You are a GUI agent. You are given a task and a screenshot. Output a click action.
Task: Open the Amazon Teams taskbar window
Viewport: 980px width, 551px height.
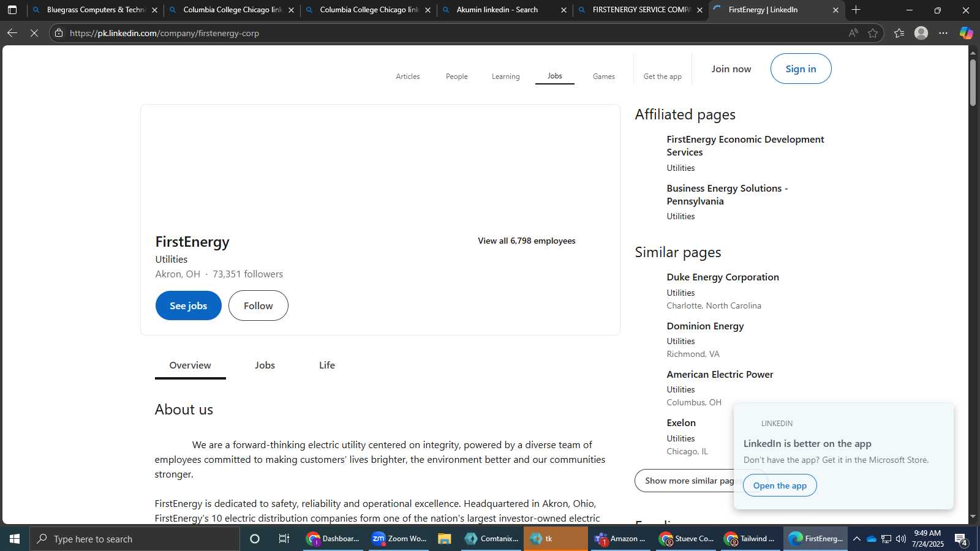620,539
